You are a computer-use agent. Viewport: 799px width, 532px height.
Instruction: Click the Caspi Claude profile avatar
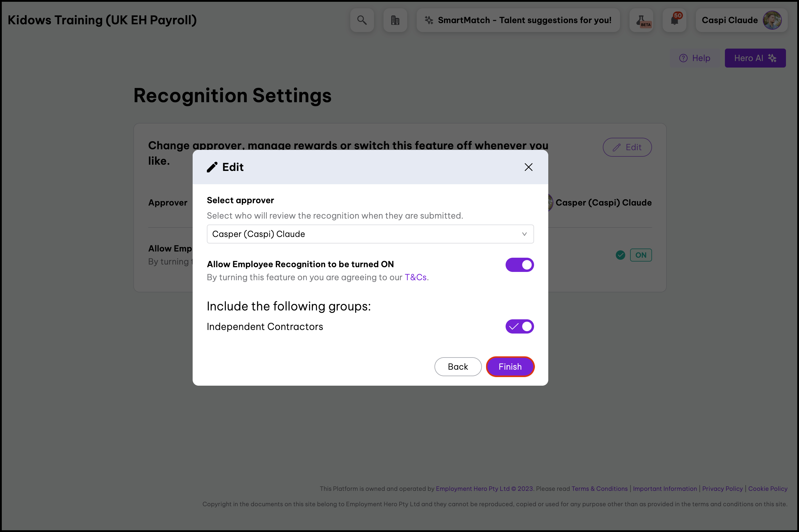(772, 20)
